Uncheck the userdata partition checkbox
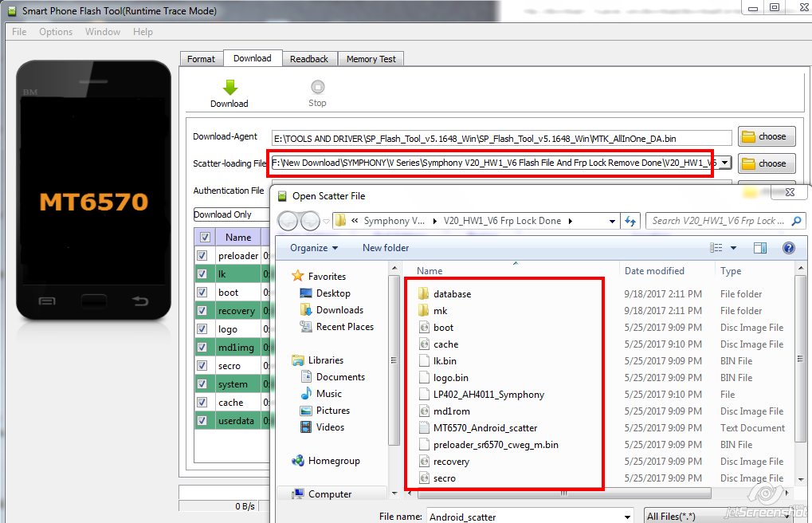This screenshot has height=523, width=812. pos(202,420)
